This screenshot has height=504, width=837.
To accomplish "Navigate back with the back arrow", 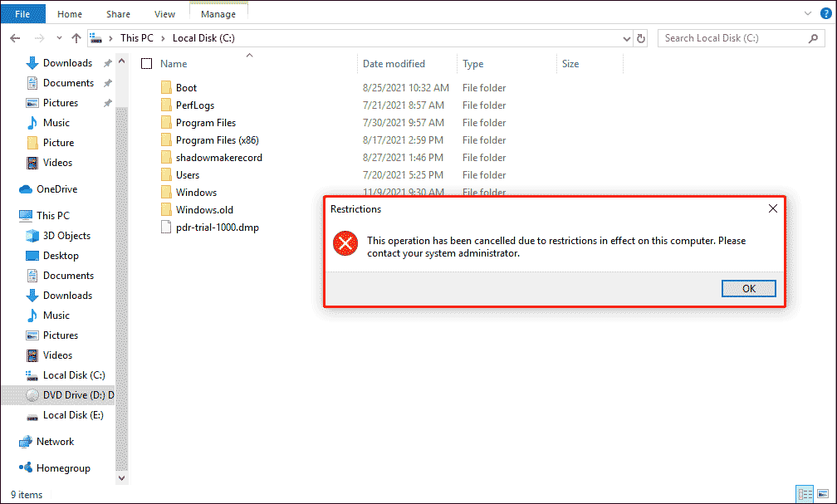I will pos(15,37).
